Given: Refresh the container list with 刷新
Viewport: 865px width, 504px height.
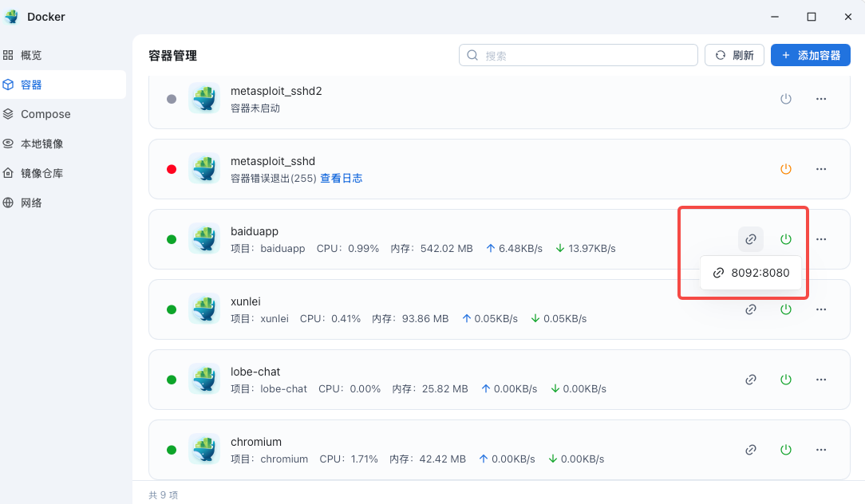Looking at the screenshot, I should coord(734,55).
